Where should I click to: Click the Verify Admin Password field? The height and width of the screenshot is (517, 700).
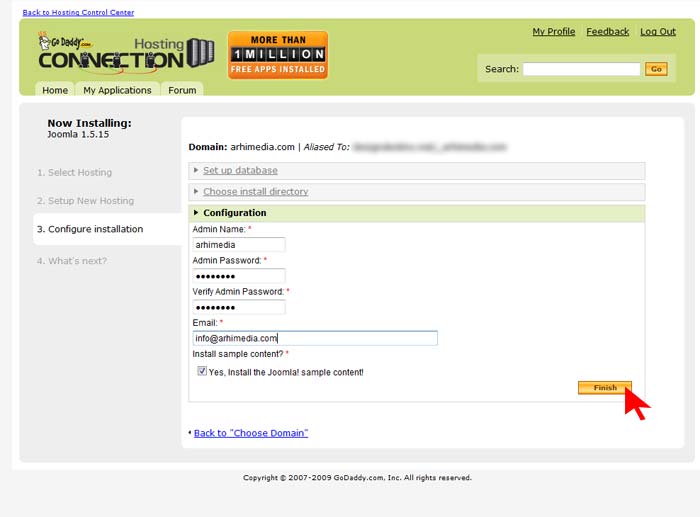pos(239,307)
